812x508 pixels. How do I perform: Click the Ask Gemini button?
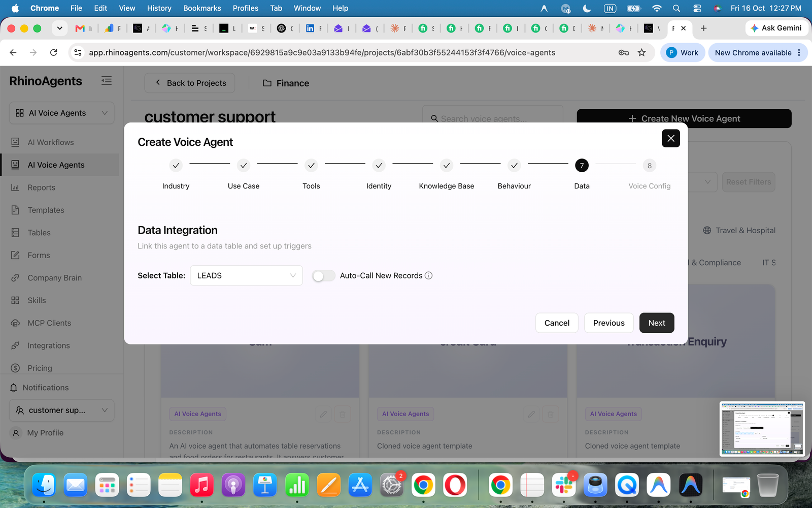tap(776, 28)
